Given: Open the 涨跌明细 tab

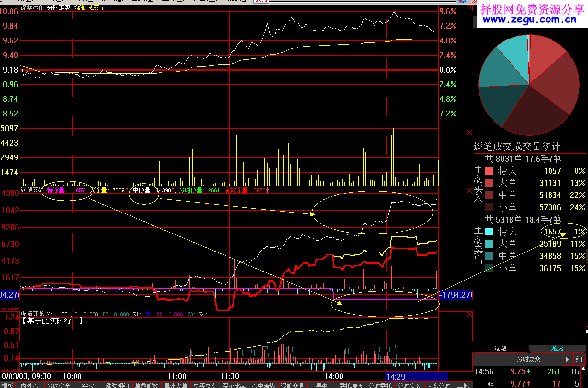Looking at the screenshot, I should pos(117,385).
